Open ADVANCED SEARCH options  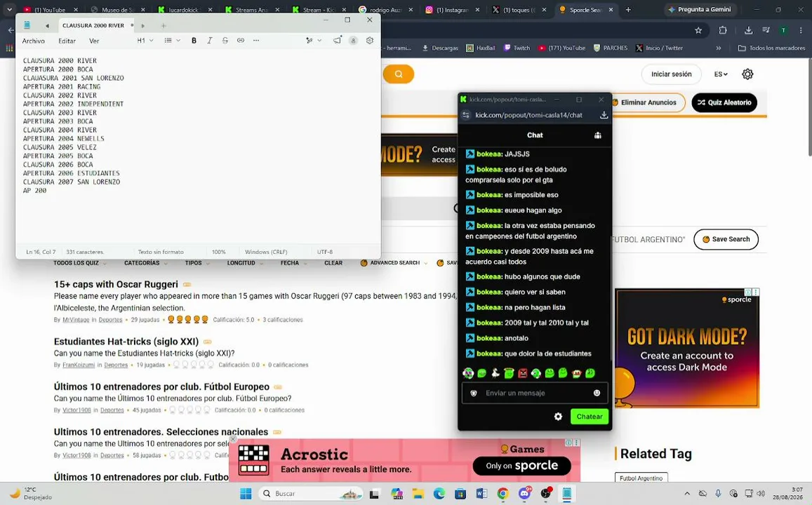394,263
